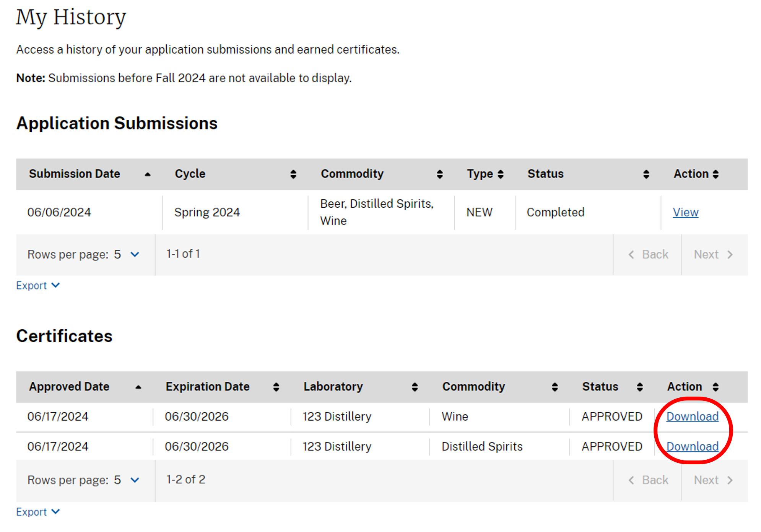761x532 pixels.
Task: Open Rows per page dropdown in Certificates
Action: pyautogui.click(x=127, y=480)
